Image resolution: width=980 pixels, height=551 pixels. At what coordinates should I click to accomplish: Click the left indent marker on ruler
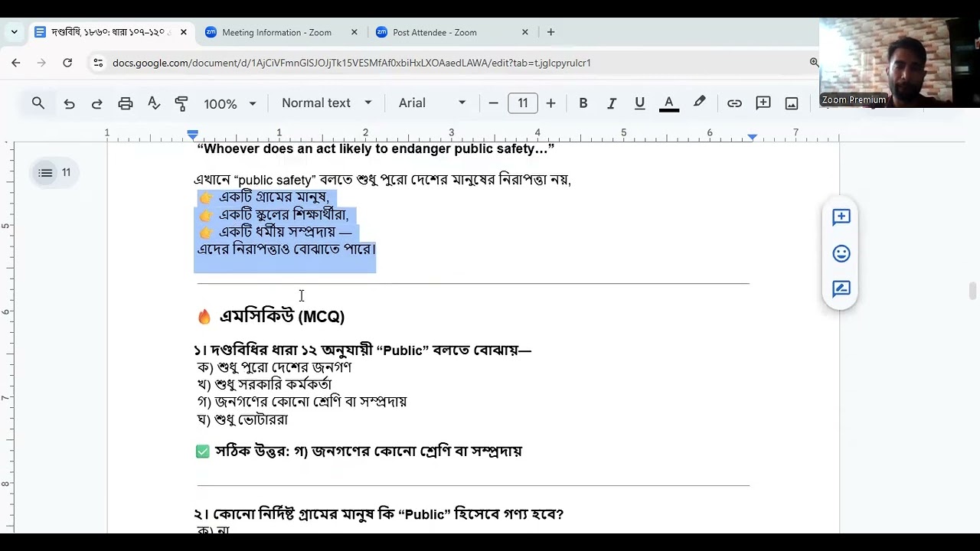192,135
